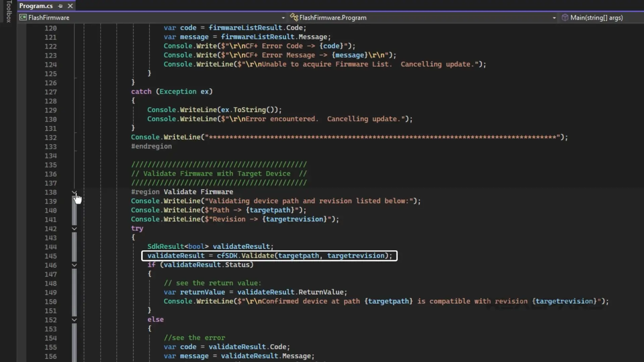Click '#region Validate Firmware' directive text
The width and height of the screenshot is (644, 362).
182,192
